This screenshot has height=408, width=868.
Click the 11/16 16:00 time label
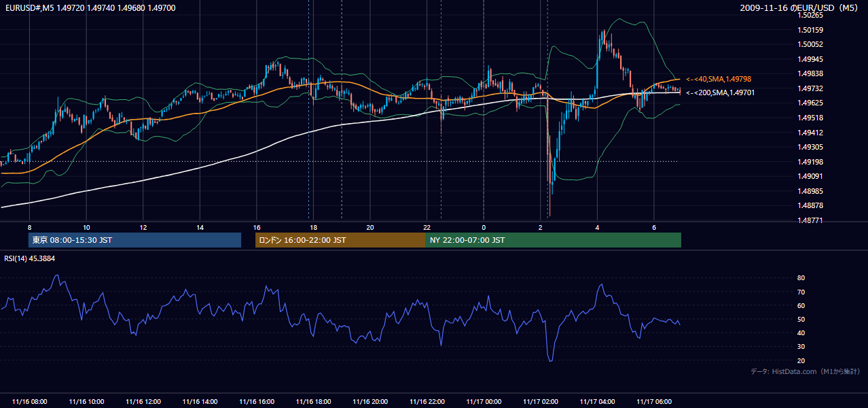tap(257, 402)
